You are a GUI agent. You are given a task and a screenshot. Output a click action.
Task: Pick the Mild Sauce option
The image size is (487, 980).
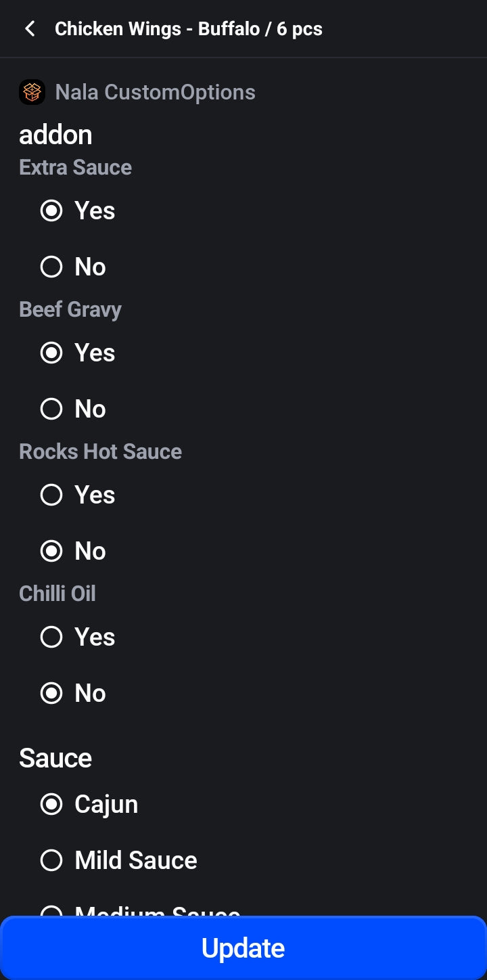(51, 860)
